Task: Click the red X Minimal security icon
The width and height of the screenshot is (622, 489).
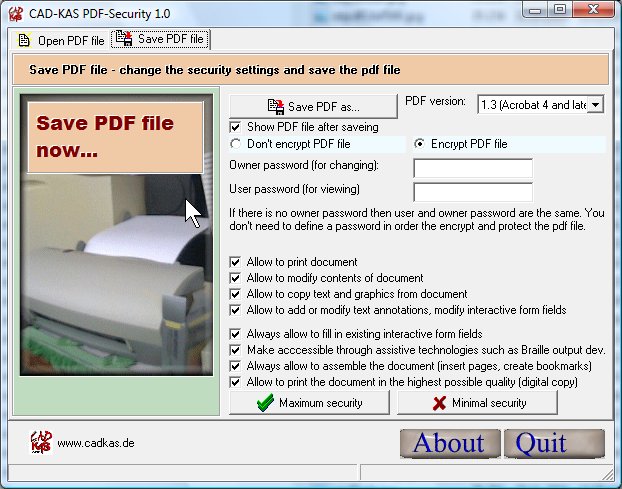Action: pyautogui.click(x=437, y=403)
